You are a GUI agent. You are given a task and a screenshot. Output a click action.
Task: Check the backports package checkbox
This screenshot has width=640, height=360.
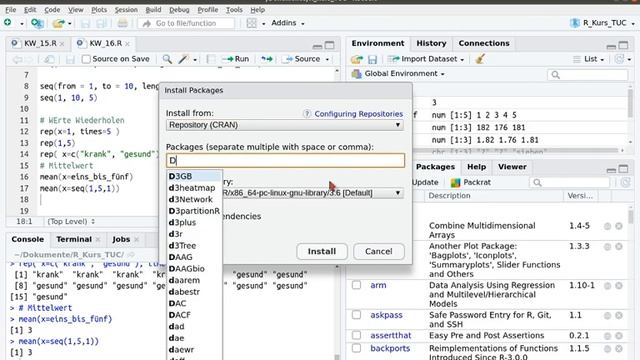tap(356, 348)
